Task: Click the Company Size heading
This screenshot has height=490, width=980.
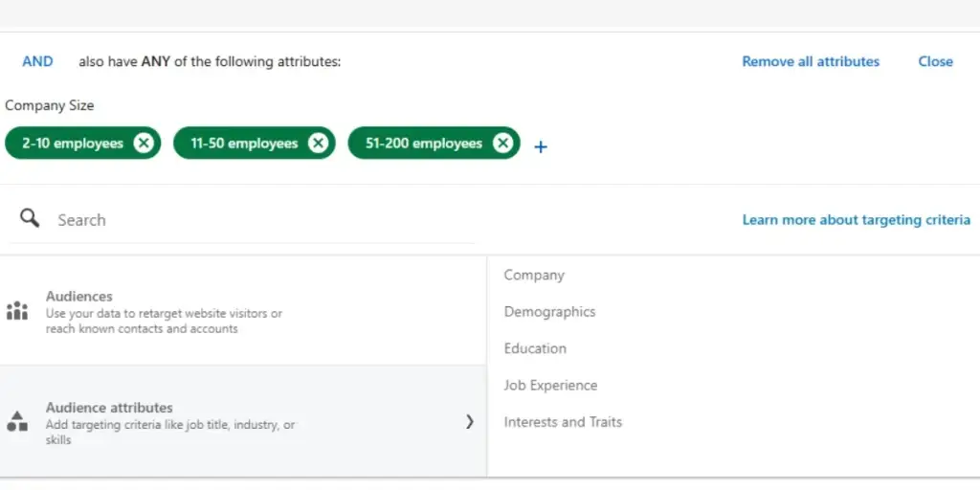Action: click(x=50, y=105)
